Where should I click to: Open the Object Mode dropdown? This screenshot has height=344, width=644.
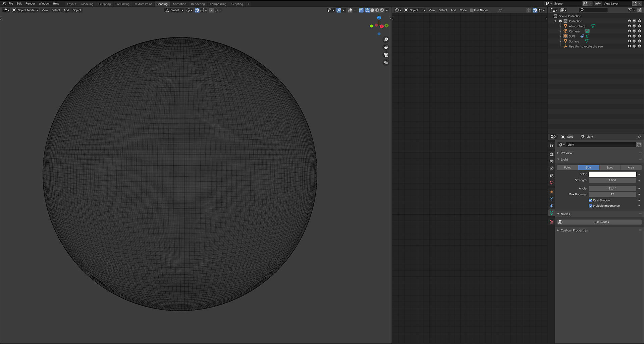click(x=25, y=10)
